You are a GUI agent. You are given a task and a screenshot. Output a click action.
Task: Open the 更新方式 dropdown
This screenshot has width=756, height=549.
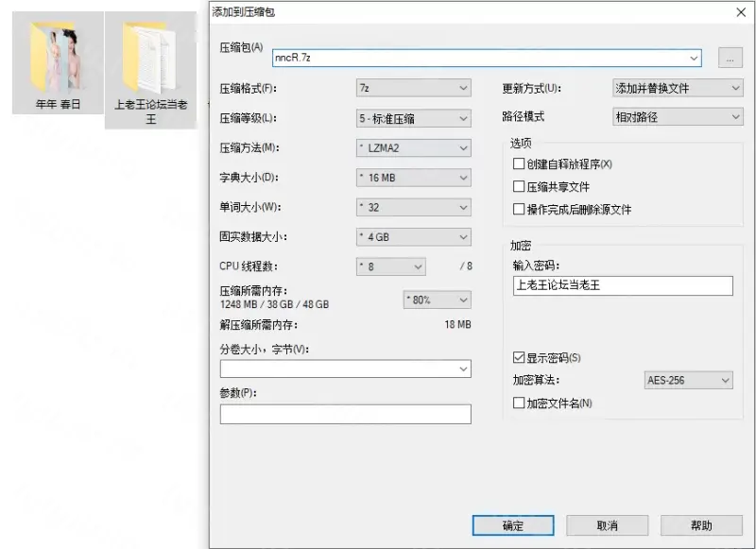click(678, 88)
